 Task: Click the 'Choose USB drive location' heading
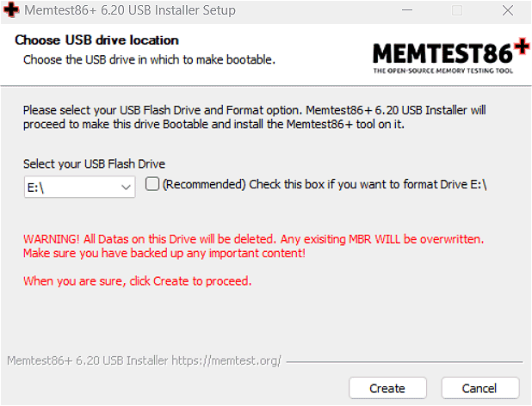96,40
